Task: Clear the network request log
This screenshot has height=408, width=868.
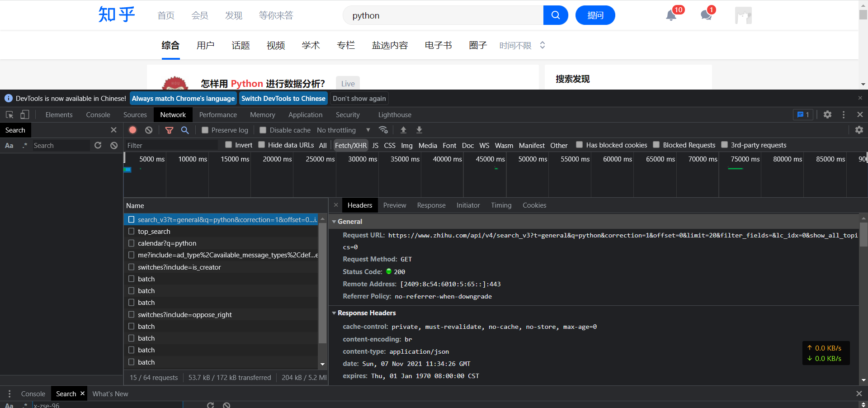Action: coord(149,130)
